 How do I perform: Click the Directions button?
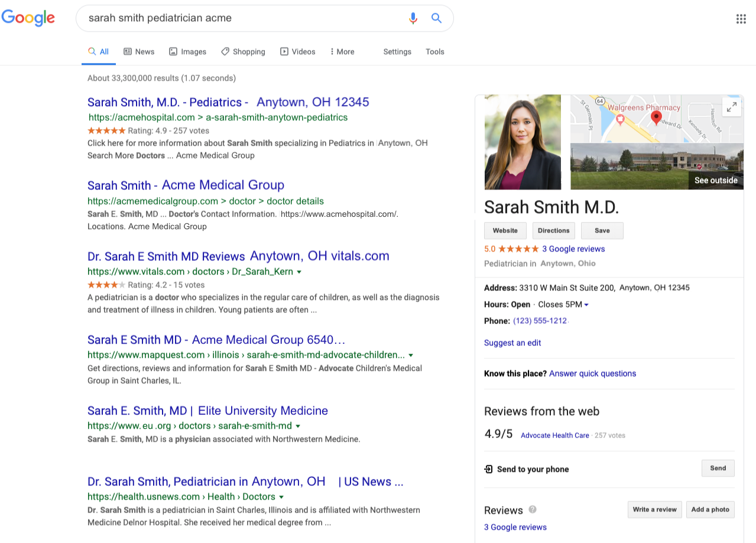coord(554,230)
